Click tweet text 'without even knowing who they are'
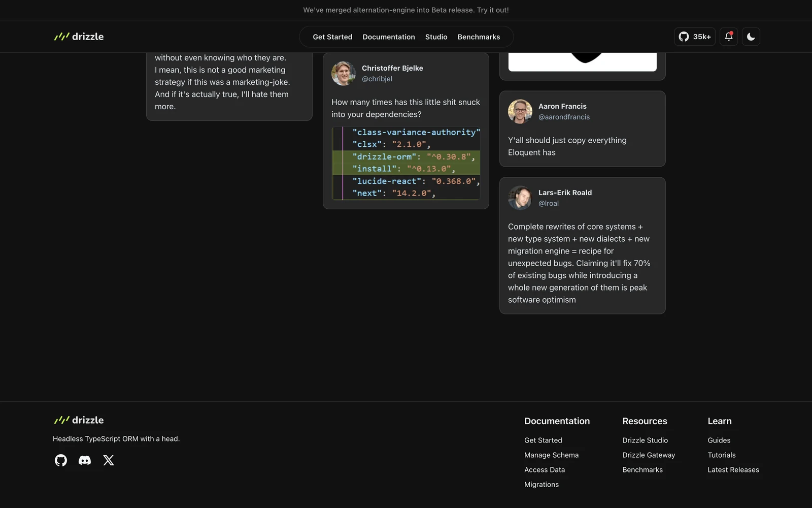 click(220, 58)
